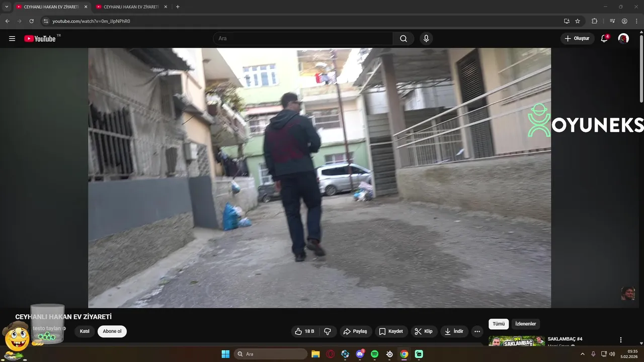Close the second browser tab
Viewport: 644px width, 362px height.
point(166,7)
